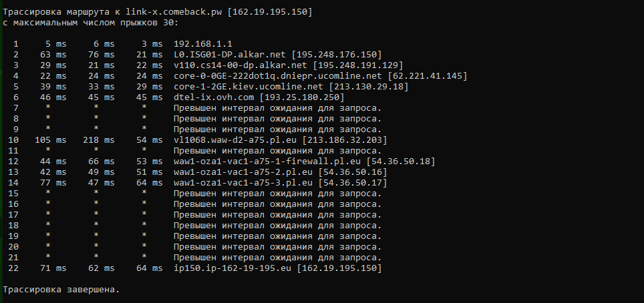
Task: Click the timeout message on hop 7
Action: 278,108
